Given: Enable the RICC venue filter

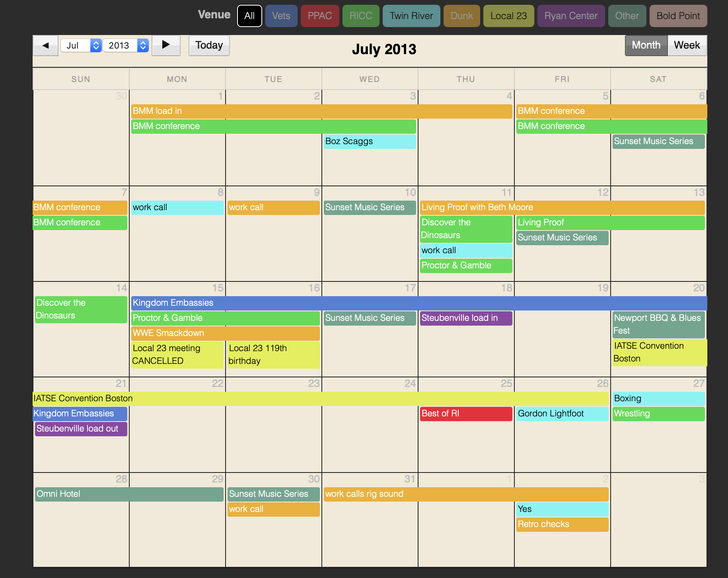Looking at the screenshot, I should coord(361,16).
